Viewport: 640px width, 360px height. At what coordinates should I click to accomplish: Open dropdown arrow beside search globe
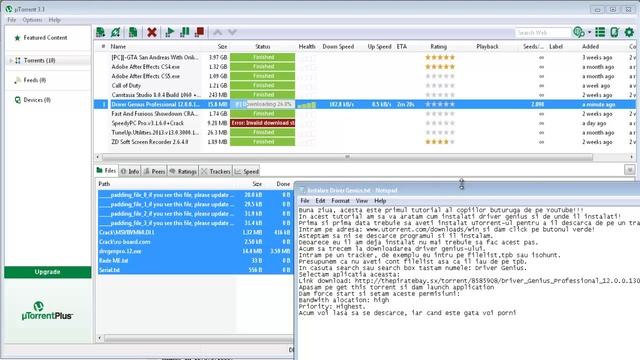click(x=589, y=32)
